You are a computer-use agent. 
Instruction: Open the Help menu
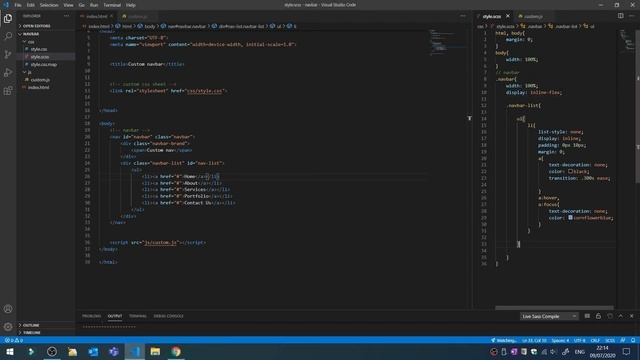131,5
